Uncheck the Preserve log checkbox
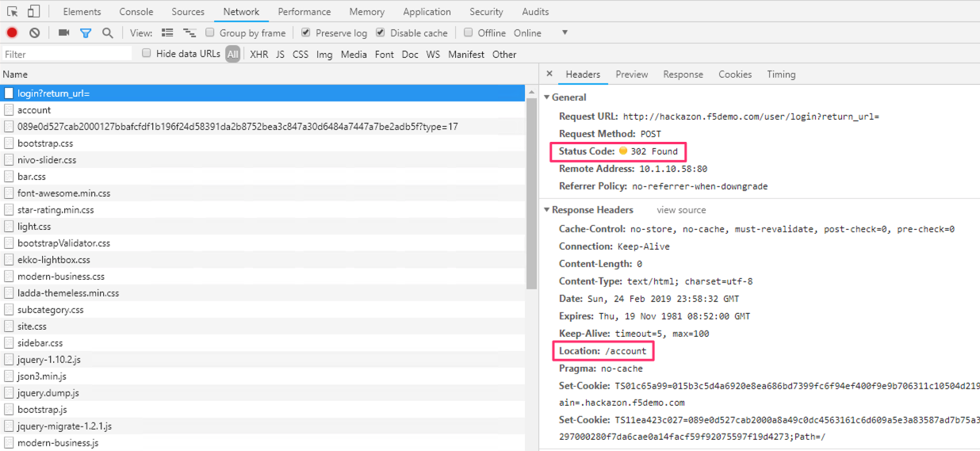The image size is (980, 451). point(306,32)
